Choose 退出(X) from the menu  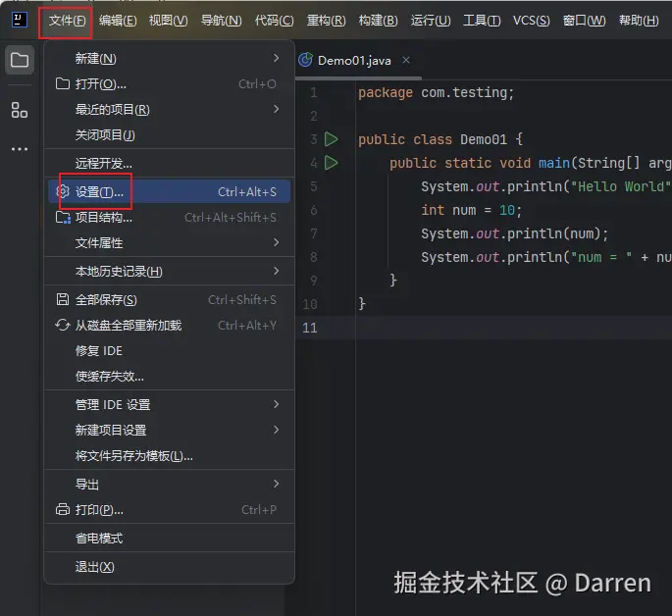point(170,567)
